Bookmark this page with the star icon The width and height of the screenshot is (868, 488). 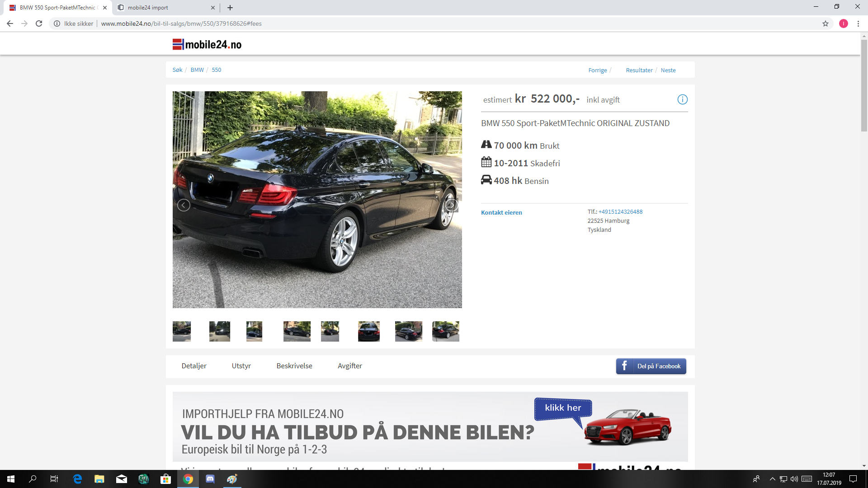point(826,23)
